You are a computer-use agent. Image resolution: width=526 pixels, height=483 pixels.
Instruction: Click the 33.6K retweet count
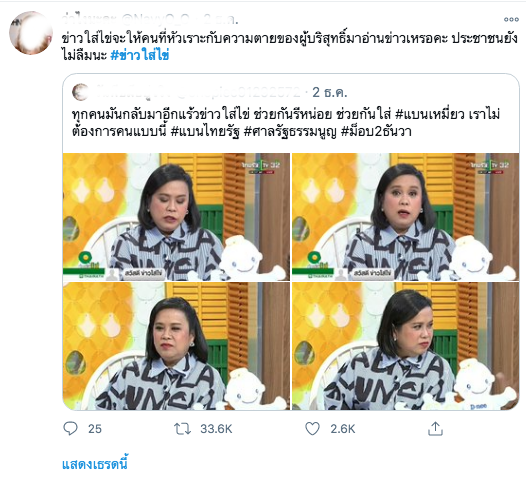(x=216, y=429)
